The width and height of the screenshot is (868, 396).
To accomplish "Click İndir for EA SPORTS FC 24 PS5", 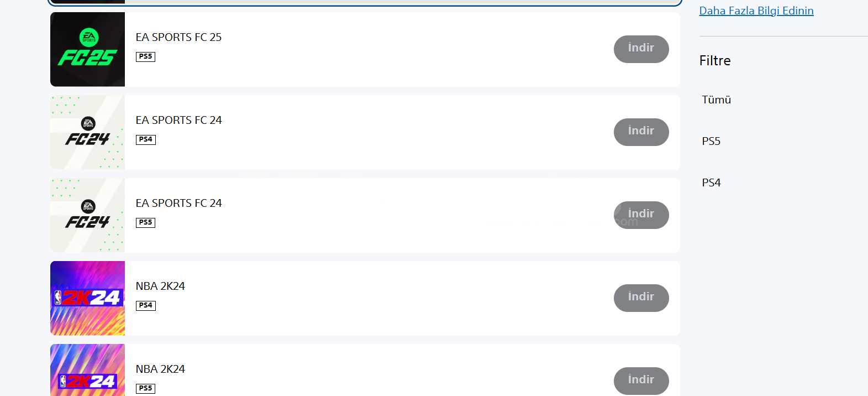I will pyautogui.click(x=641, y=215).
